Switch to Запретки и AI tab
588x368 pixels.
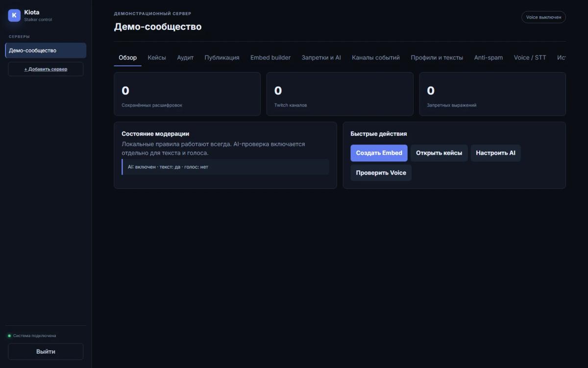coord(321,57)
